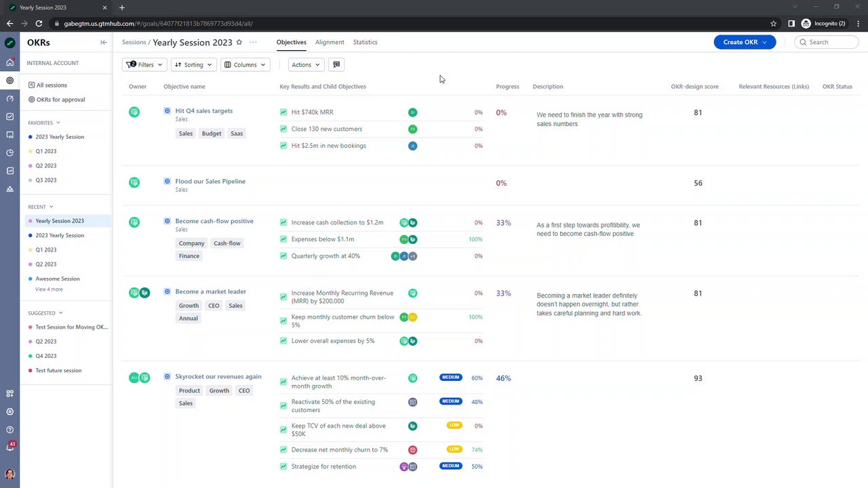This screenshot has width=868, height=488.
Task: Select the OKRs target icon in left rail
Action: tap(9, 81)
